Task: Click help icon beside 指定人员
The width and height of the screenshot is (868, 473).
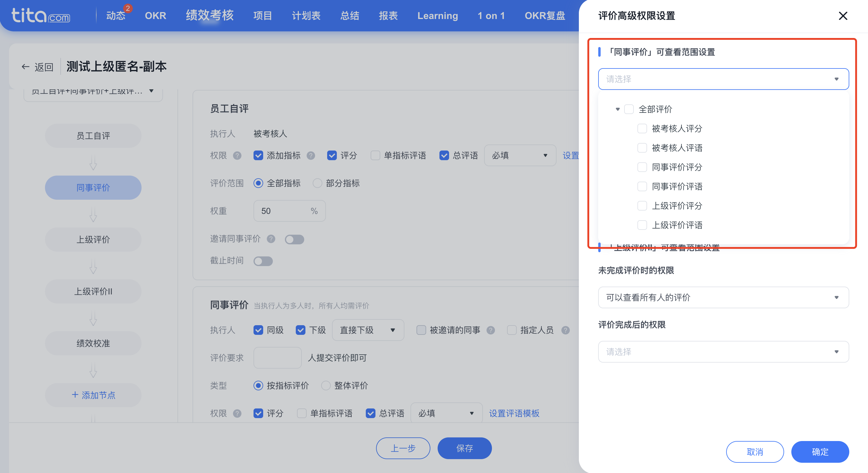Action: tap(565, 330)
